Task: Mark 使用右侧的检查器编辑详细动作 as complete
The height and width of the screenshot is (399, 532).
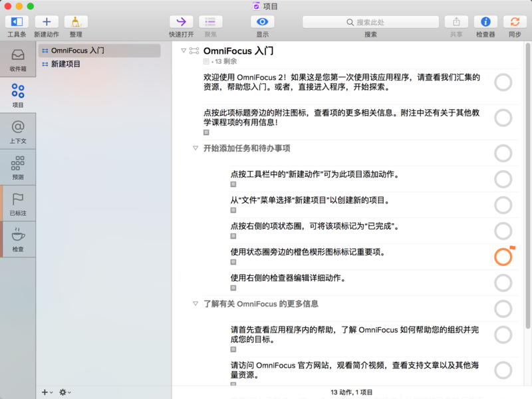Action: tap(503, 283)
